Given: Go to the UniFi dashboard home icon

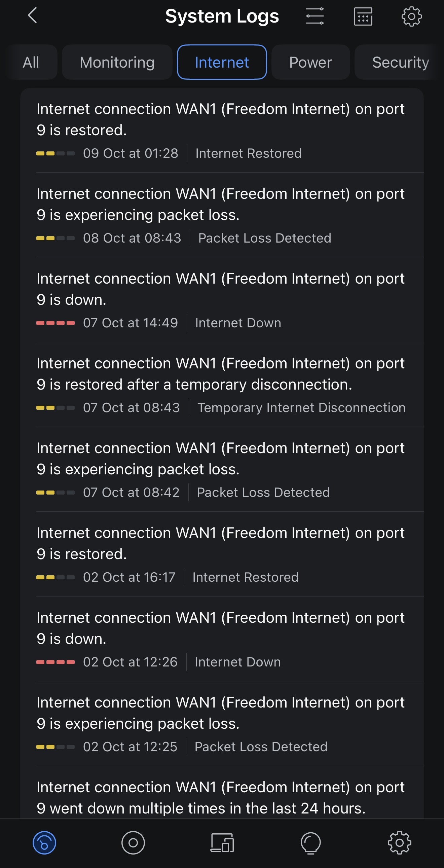Looking at the screenshot, I should click(x=44, y=843).
